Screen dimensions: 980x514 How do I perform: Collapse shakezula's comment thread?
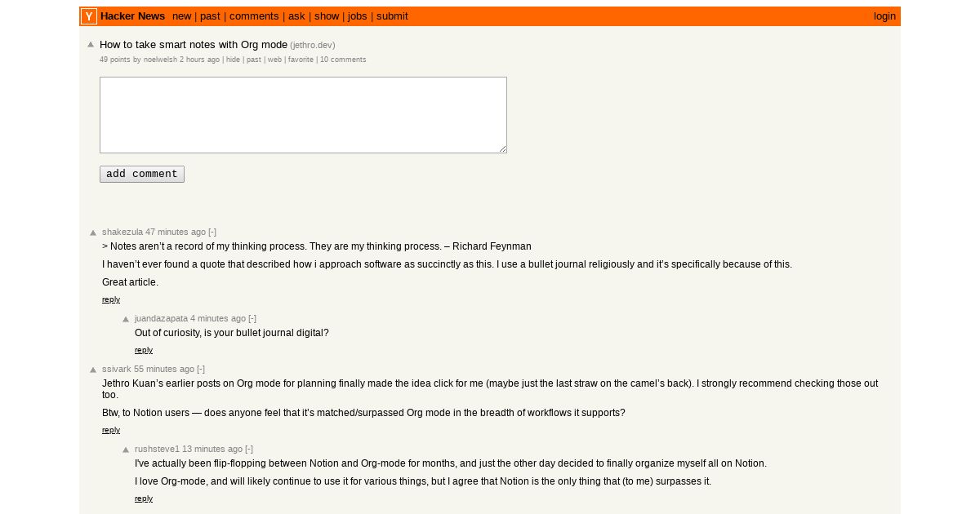pos(212,232)
